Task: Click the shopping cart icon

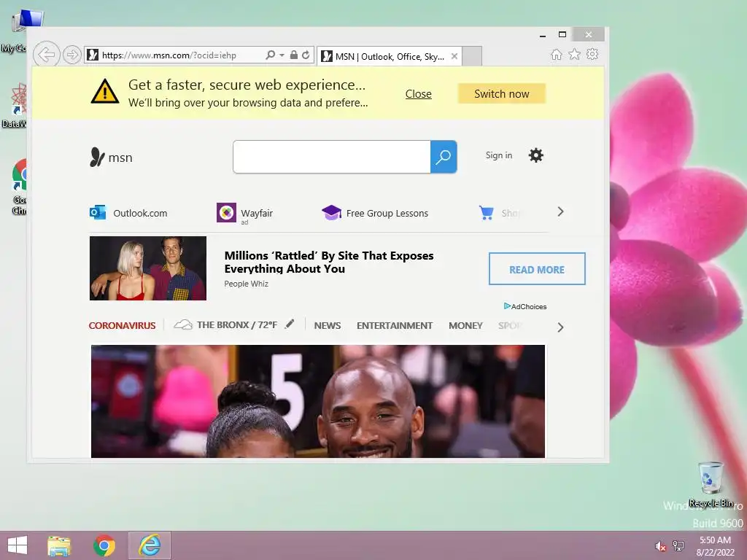Action: [487, 213]
